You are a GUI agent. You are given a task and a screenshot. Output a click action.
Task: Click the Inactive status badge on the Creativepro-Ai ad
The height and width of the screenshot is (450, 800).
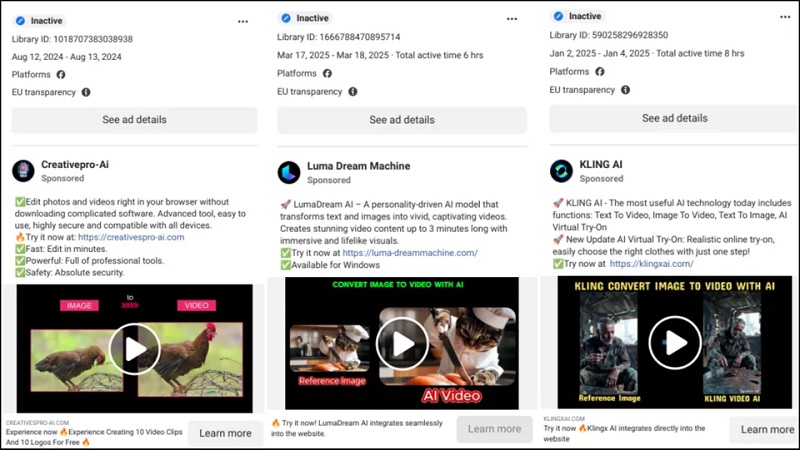[39, 21]
